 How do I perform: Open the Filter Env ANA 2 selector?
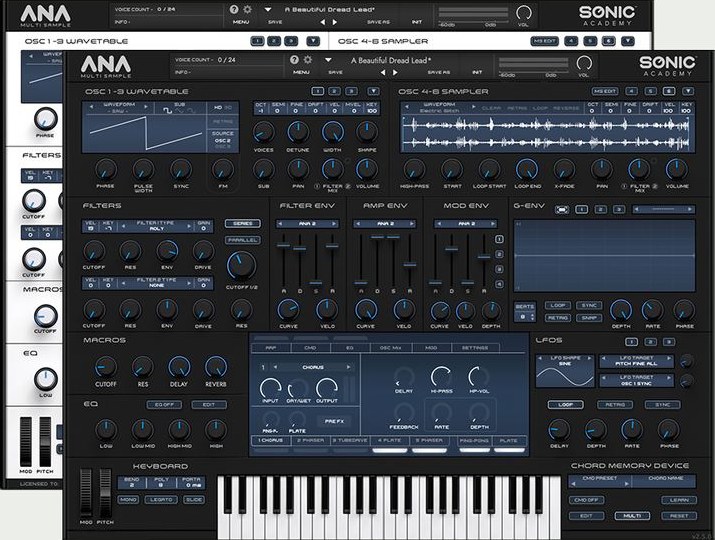click(x=307, y=224)
